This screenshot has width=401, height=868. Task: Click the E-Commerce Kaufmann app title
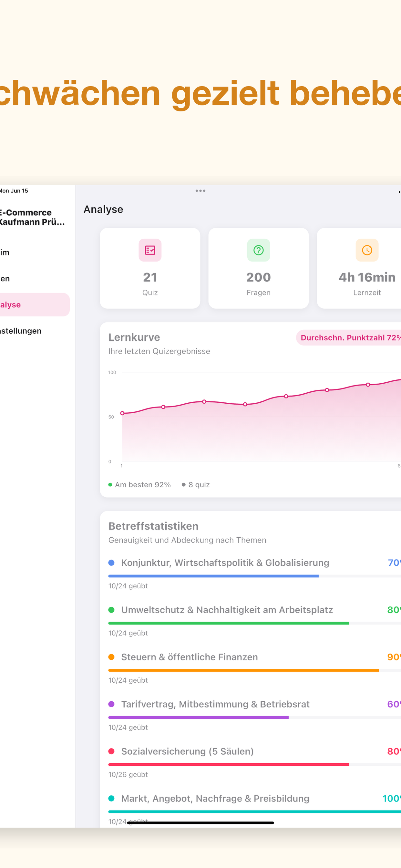[32, 217]
